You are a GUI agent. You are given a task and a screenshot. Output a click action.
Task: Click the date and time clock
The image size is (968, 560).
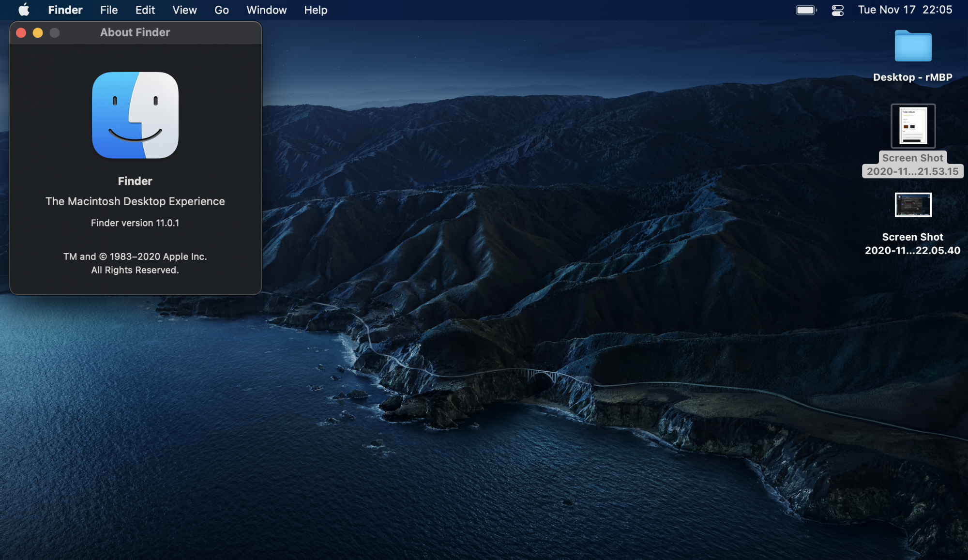click(x=905, y=10)
